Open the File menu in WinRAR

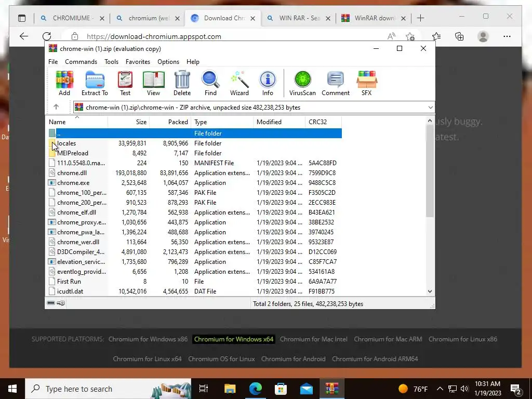tap(53, 62)
